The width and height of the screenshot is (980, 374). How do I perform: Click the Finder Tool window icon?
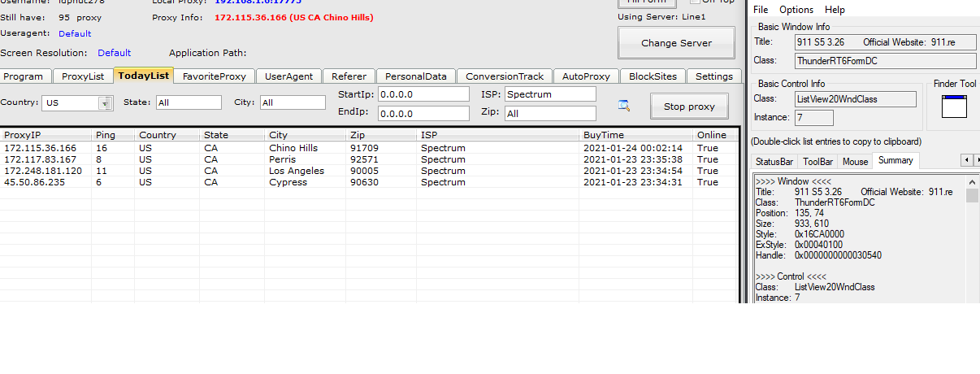click(954, 107)
